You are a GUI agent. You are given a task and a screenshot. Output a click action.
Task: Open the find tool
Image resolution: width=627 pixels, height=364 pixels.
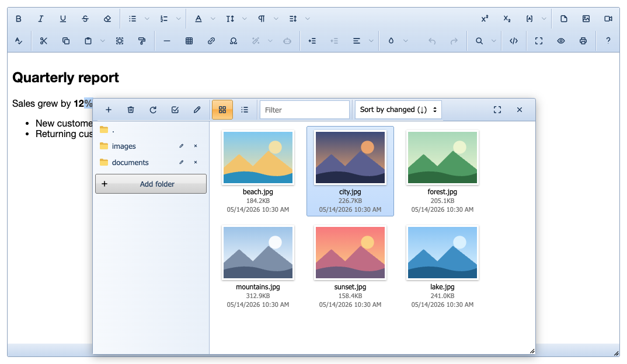[x=479, y=41]
